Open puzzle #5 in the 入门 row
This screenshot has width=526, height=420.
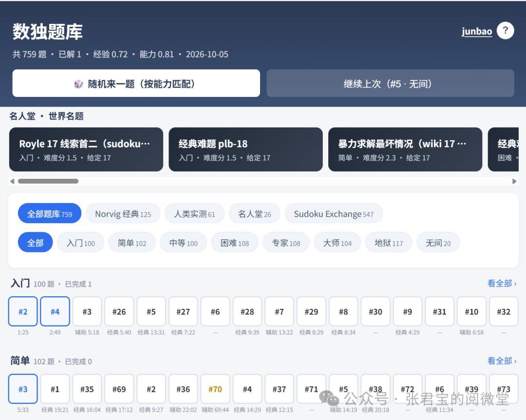151,311
